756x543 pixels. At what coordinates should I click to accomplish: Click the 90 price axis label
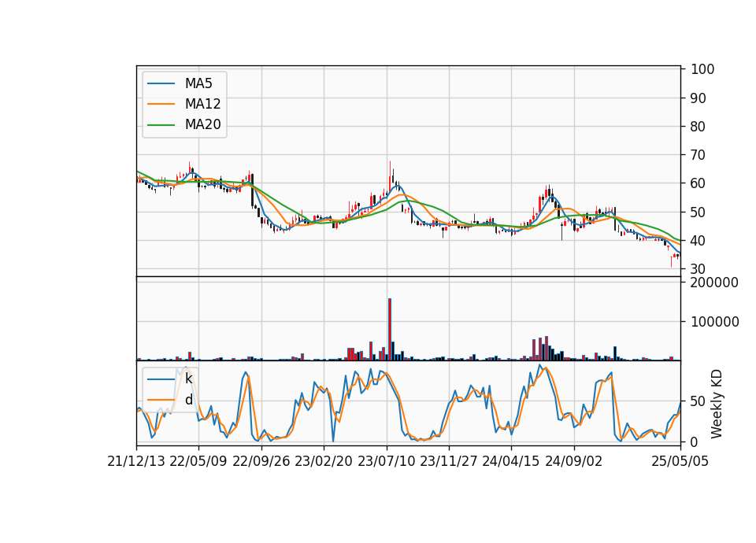click(699, 98)
